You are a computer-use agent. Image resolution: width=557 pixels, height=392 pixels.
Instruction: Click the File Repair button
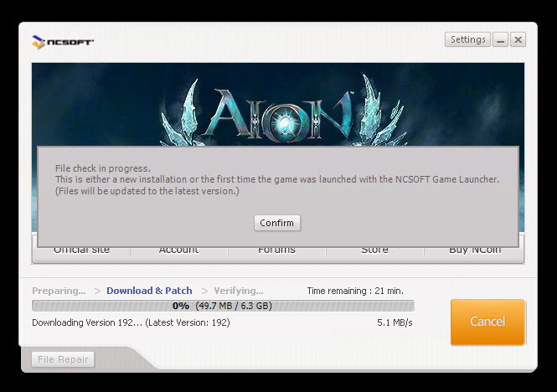click(63, 359)
